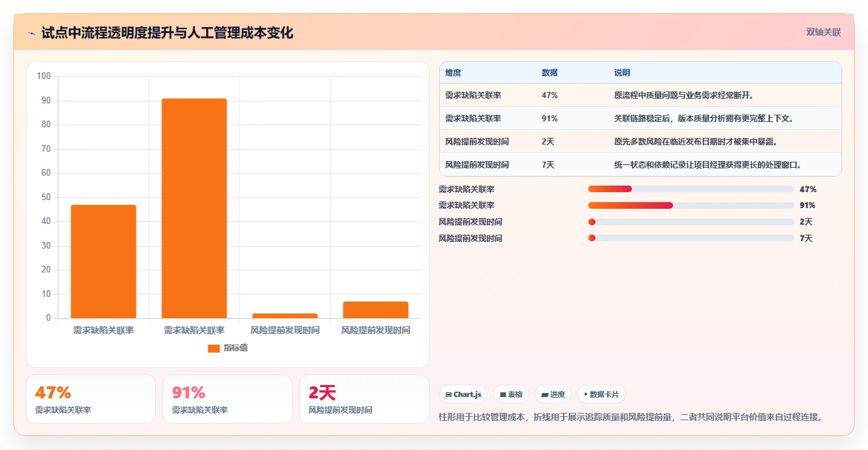
Task: Open the 2天 data card below the chart
Action: [364, 399]
